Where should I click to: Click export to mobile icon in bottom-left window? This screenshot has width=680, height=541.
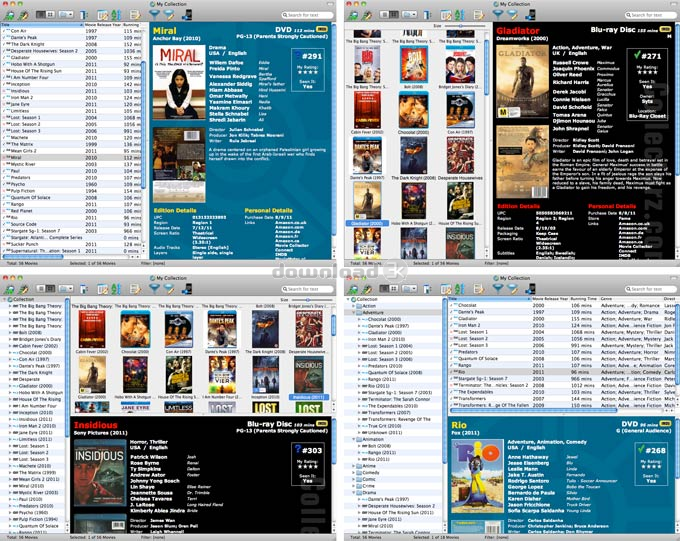coord(187,289)
